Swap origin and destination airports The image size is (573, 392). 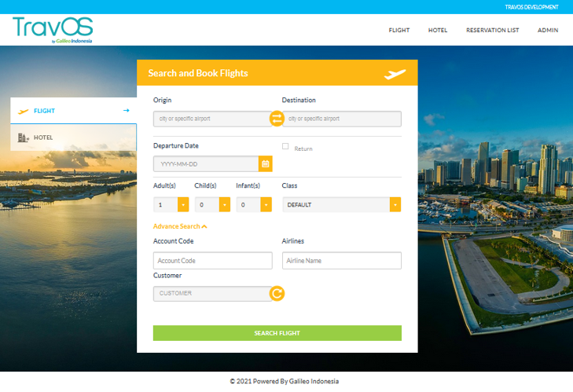click(x=277, y=119)
